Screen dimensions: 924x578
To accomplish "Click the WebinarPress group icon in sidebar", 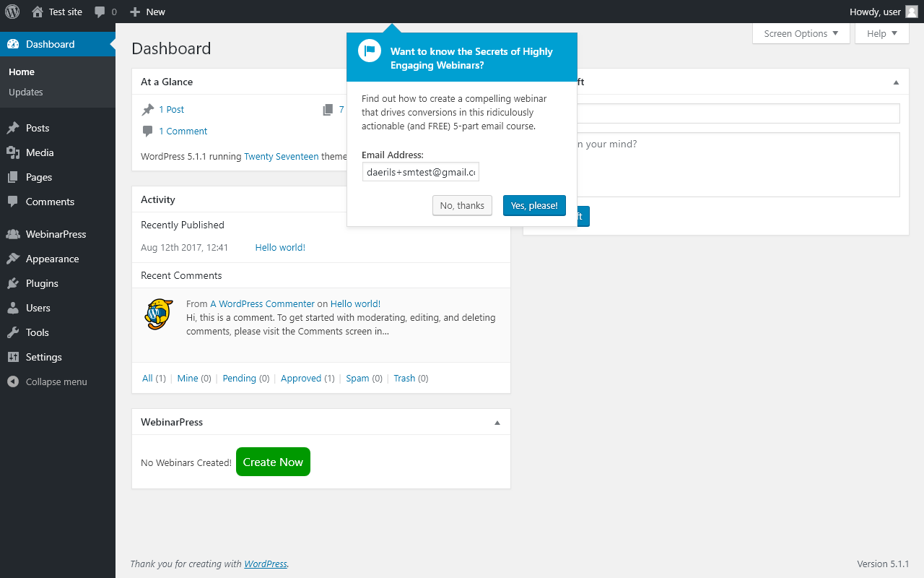I will pyautogui.click(x=13, y=234).
